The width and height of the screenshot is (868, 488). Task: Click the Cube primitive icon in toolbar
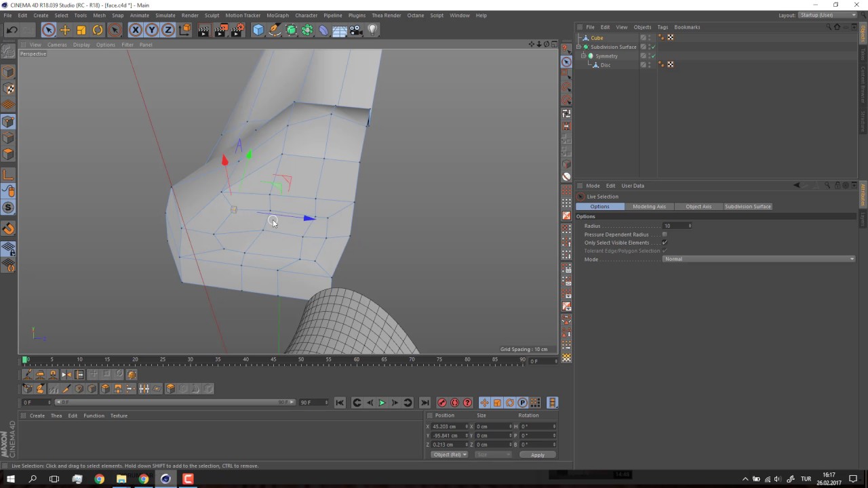[258, 30]
